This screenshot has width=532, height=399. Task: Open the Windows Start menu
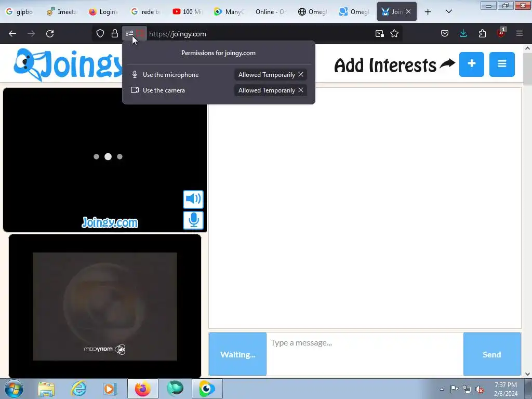tap(14, 389)
